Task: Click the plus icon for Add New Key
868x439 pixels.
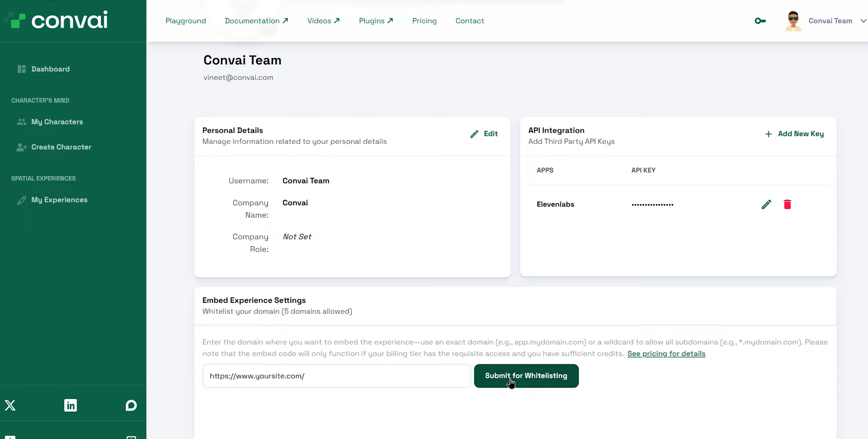Action: tap(768, 134)
